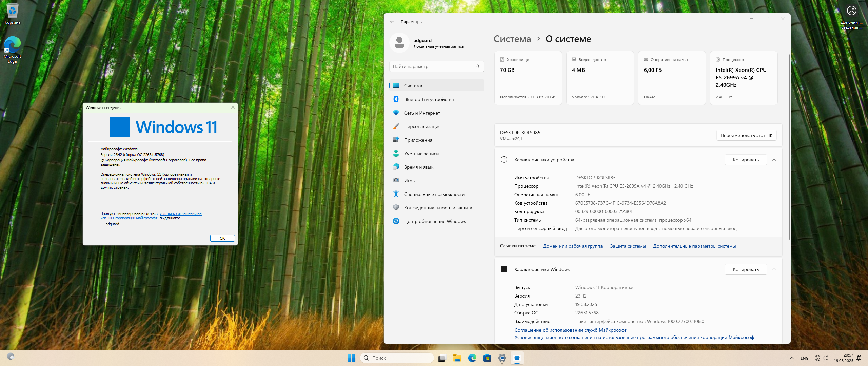
Task: Click Windows logo icon in Характеристики Windows
Action: 504,269
